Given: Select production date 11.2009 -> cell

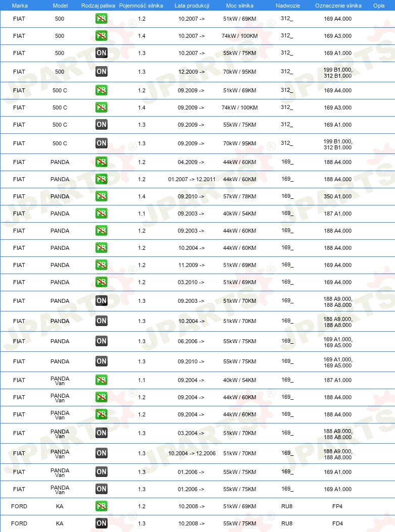Looking at the screenshot, I should click(191, 265).
